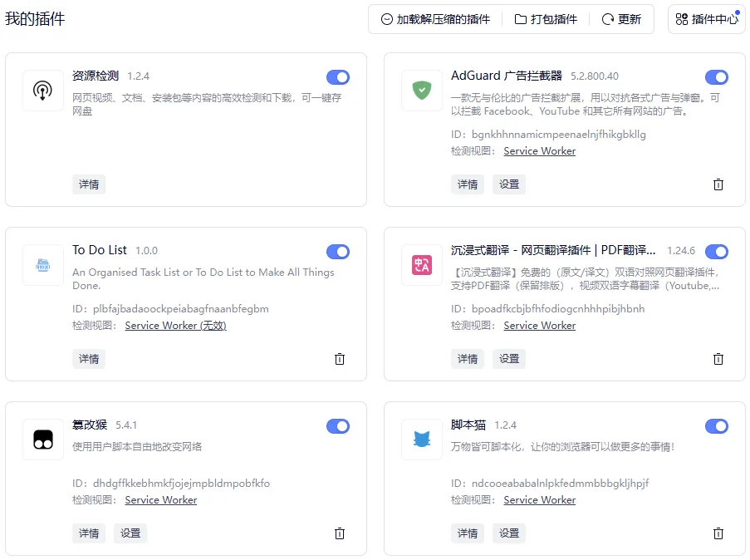This screenshot has height=560, width=750.
Task: Click the 打包插件 button
Action: 546,19
